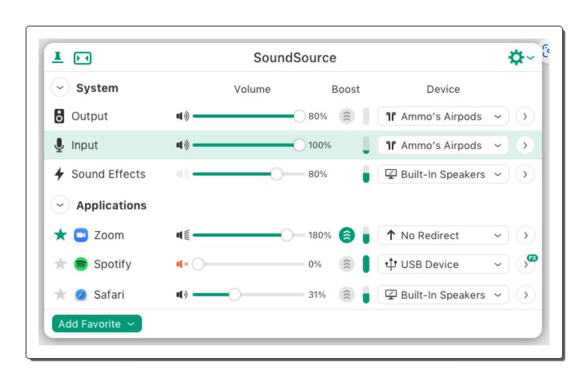Mute Safari with its speaker icon
The width and height of the screenshot is (588, 384).
[182, 295]
